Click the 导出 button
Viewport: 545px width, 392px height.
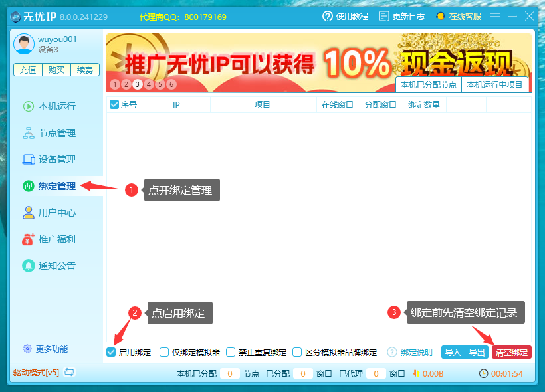(477, 352)
